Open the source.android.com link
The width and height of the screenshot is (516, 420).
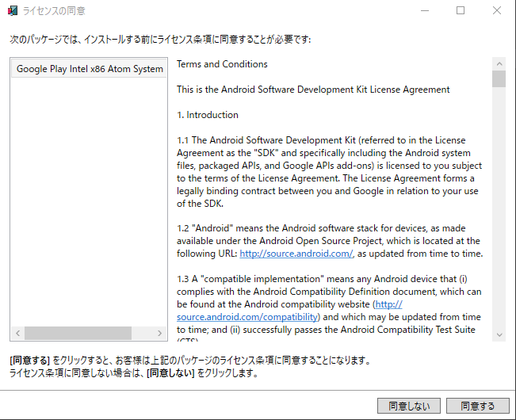[296, 254]
